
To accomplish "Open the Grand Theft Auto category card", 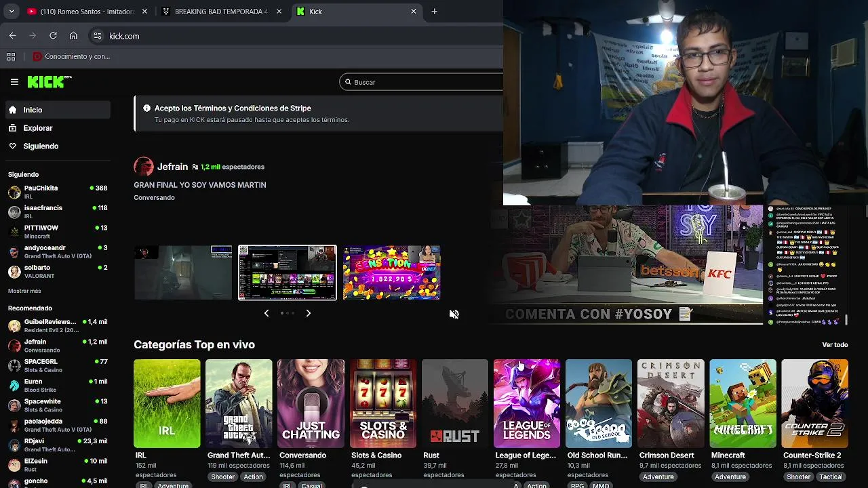I will point(239,403).
